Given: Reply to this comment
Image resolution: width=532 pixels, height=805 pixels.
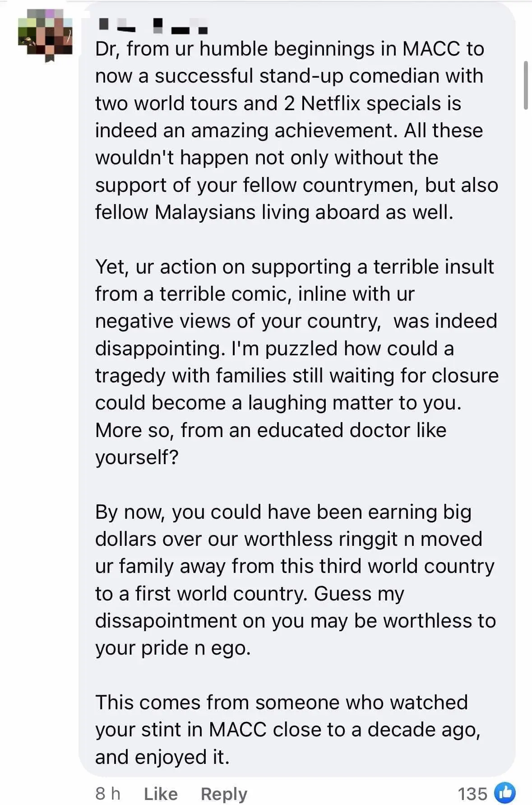Looking at the screenshot, I should 224,793.
